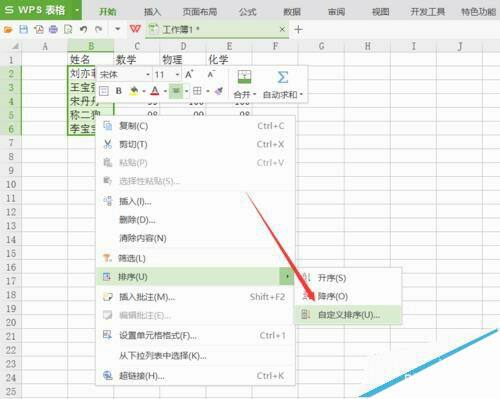
Task: Switch to the 数据 ribbon tab
Action: [292, 12]
